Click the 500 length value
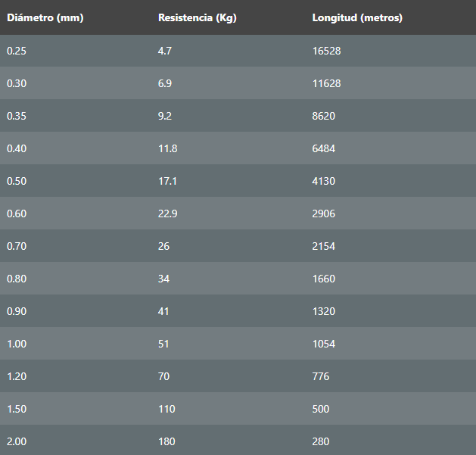Viewport: 476px width, 455px height. (321, 409)
